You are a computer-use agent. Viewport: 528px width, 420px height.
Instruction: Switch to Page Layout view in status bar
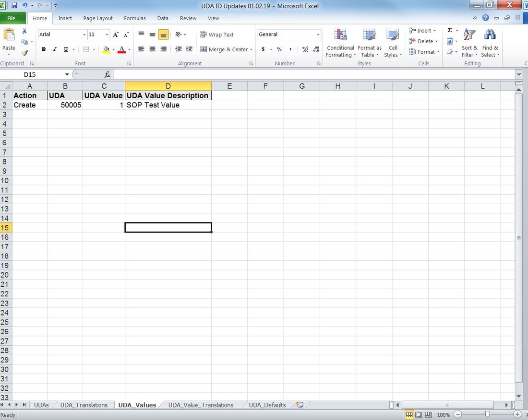pyautogui.click(x=419, y=415)
